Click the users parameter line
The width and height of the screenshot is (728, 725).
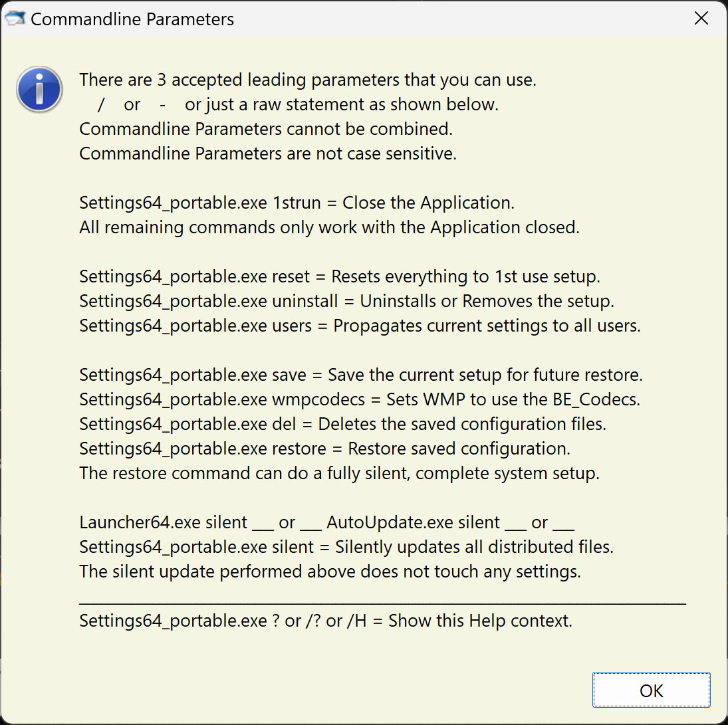coord(360,326)
